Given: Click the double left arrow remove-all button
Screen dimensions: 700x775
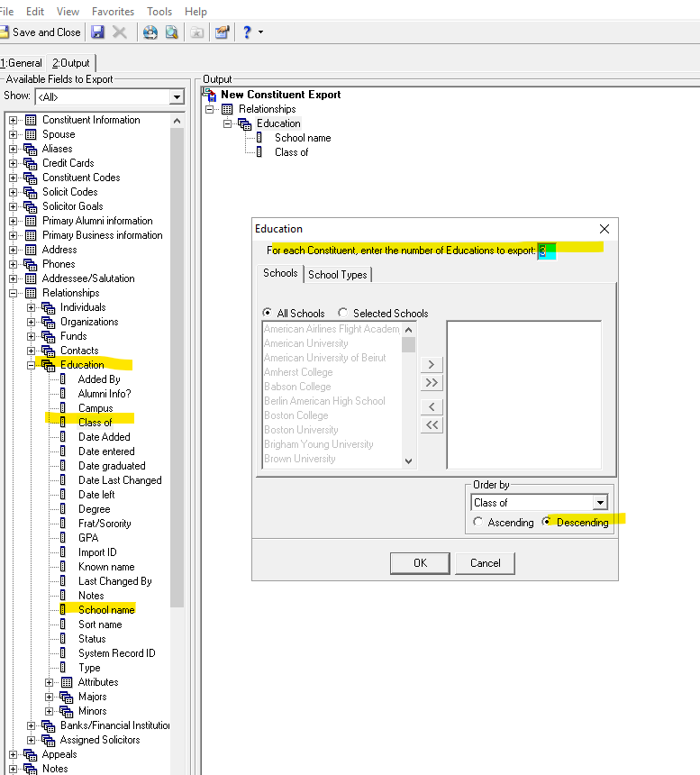Looking at the screenshot, I should 432,425.
